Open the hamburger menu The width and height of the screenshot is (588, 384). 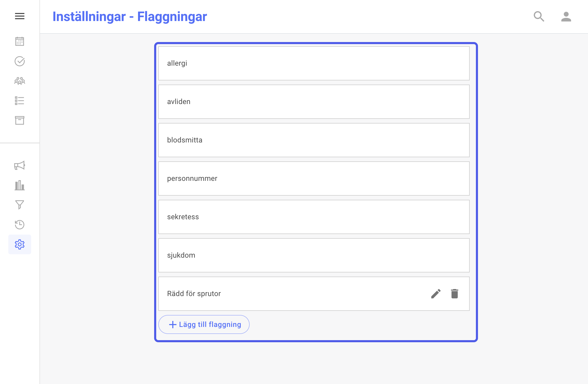[20, 16]
